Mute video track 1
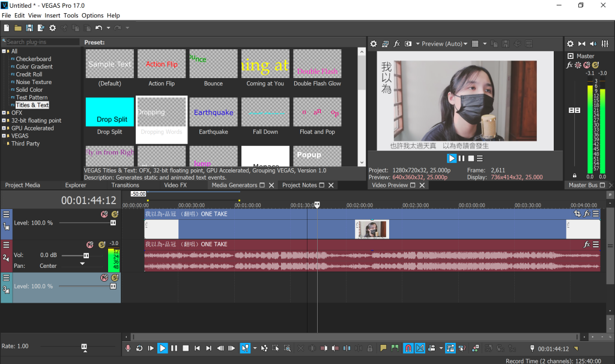 coord(105,214)
